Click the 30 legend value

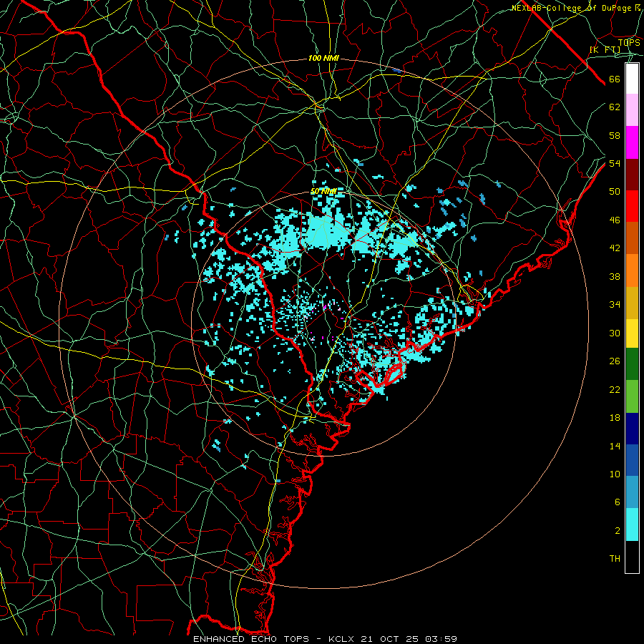pyautogui.click(x=615, y=333)
